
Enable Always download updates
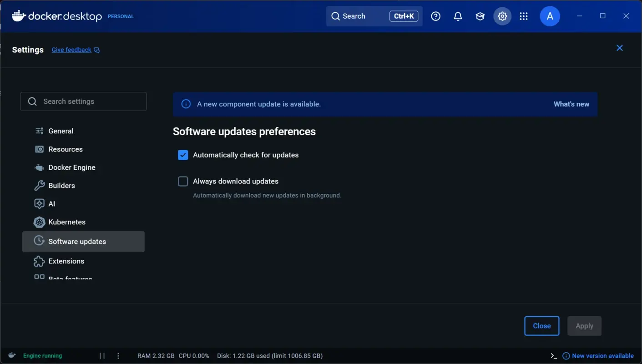point(182,181)
